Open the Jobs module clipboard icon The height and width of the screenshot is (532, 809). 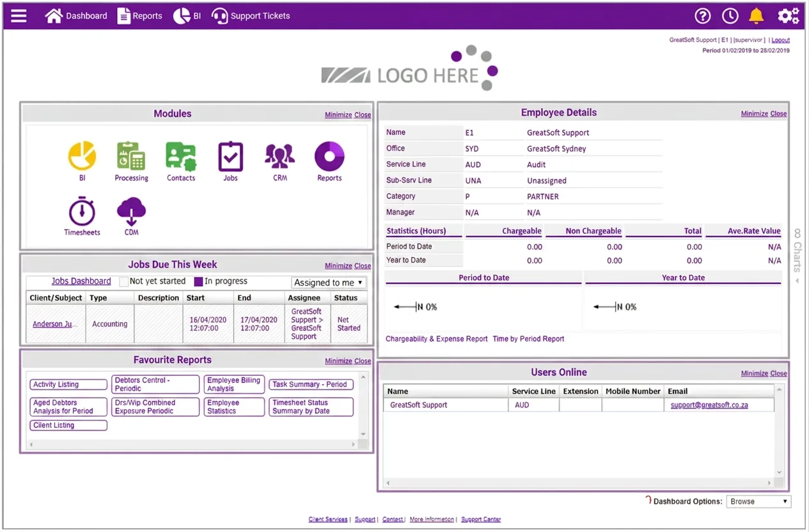230,156
